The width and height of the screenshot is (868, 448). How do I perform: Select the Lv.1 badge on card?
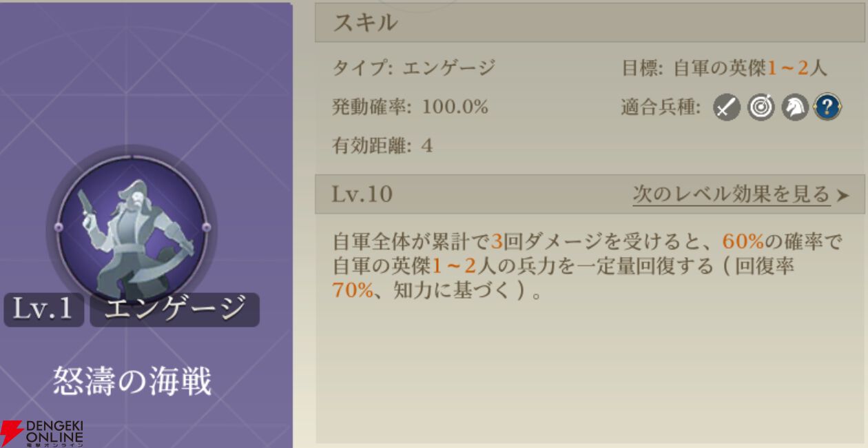coord(43,309)
